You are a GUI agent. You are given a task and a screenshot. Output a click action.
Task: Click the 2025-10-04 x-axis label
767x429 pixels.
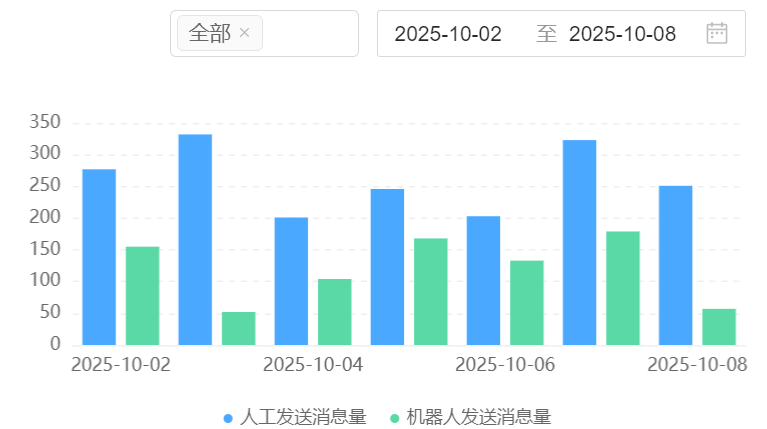tap(313, 365)
